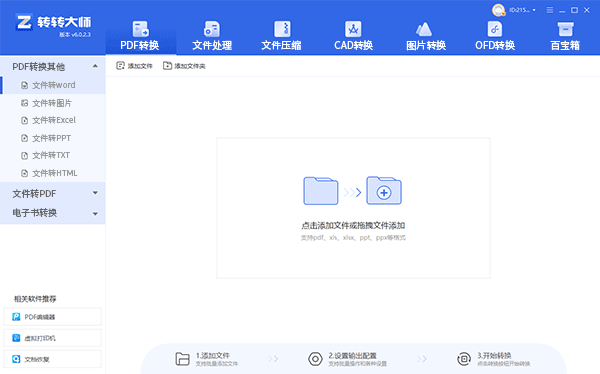
Task: Click the 1.添加文件 step folder icon
Action: point(183,359)
